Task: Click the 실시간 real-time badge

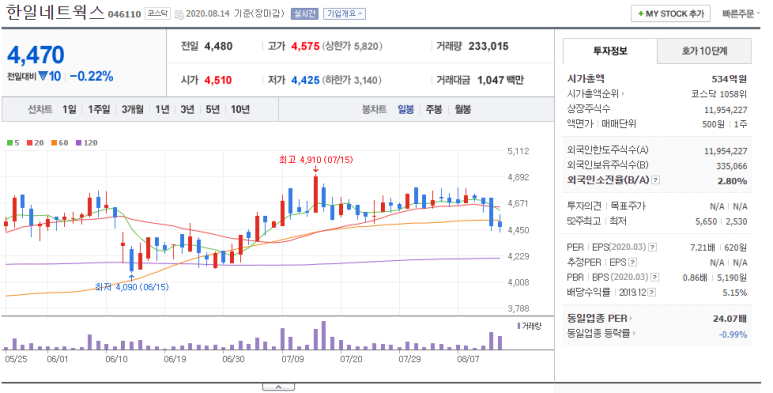Action: 305,14
